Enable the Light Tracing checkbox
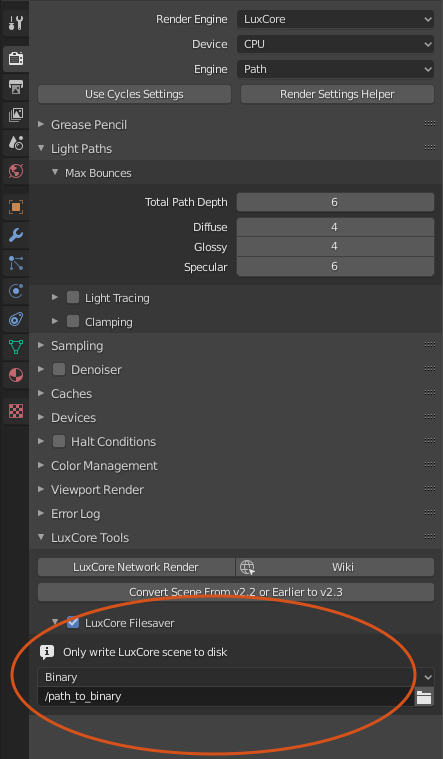 (x=73, y=297)
